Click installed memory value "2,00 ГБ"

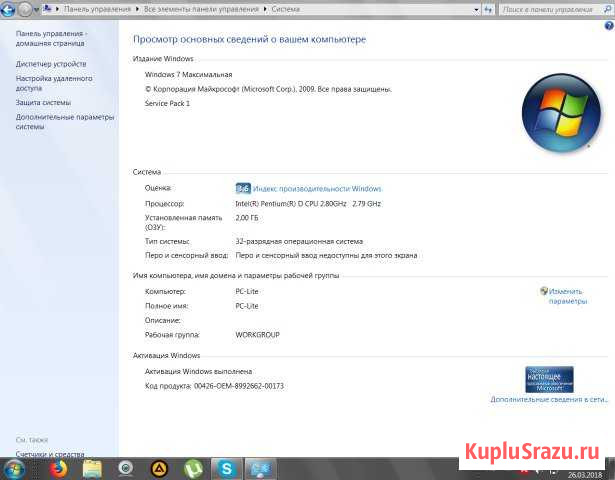tap(247, 218)
